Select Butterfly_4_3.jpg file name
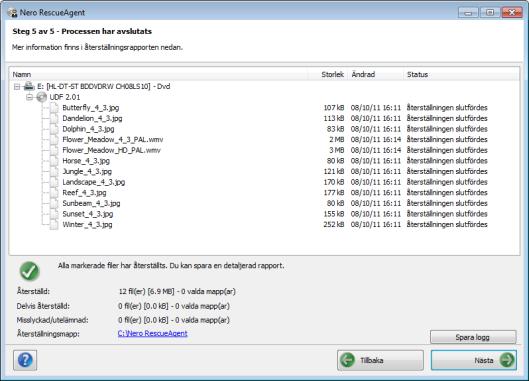This screenshot has height=381, width=529. (91, 108)
